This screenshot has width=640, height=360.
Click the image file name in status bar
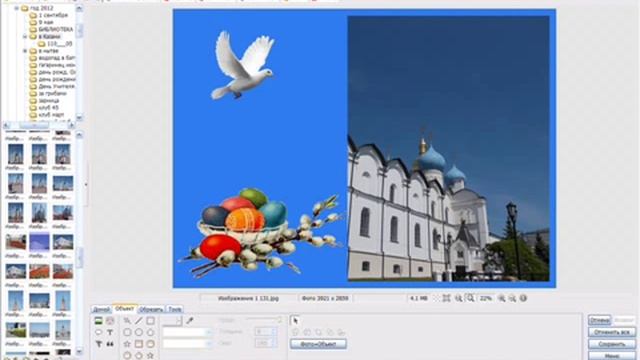point(249,298)
